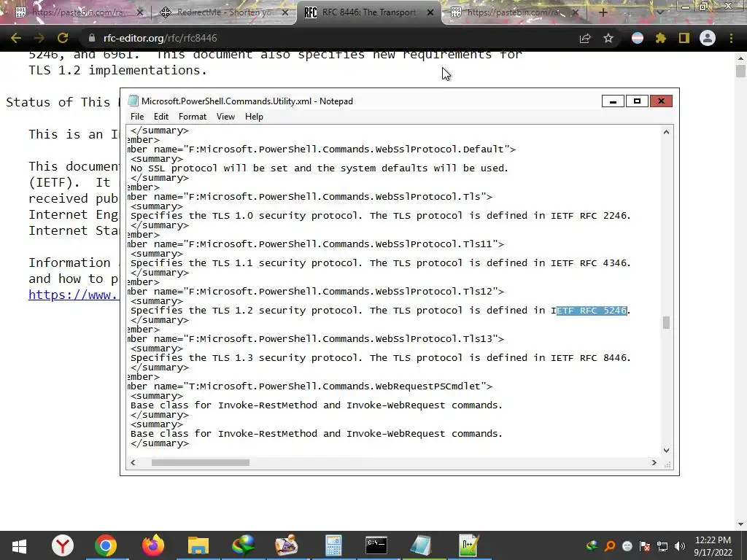The width and height of the screenshot is (747, 560).
Task: Click the grayed-out forward navigation arrow
Action: pos(39,38)
